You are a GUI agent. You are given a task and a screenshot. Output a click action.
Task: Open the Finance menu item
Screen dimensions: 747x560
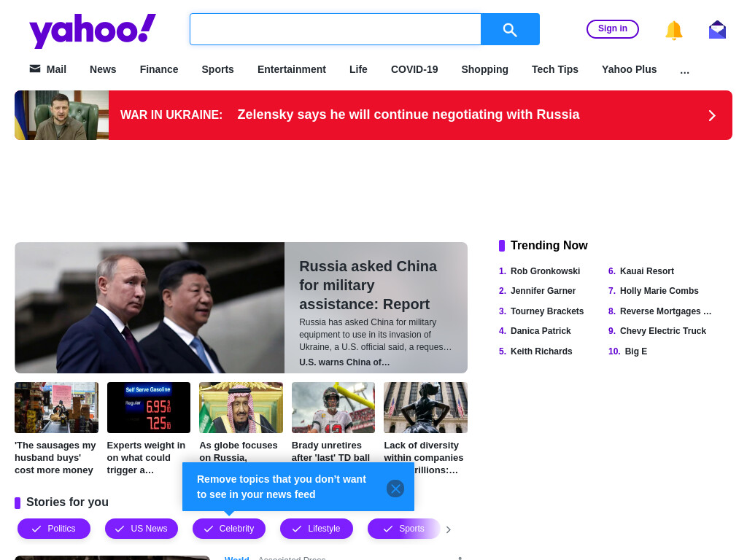(x=159, y=69)
